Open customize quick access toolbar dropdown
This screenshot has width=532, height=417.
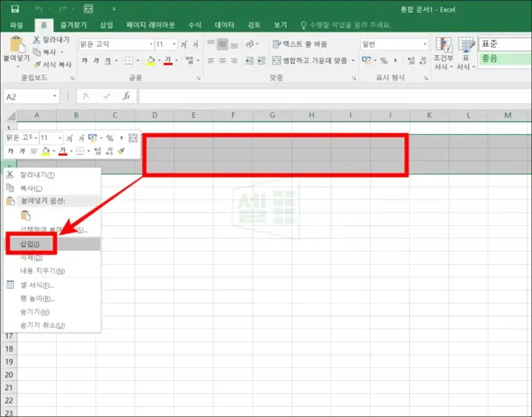[114, 9]
